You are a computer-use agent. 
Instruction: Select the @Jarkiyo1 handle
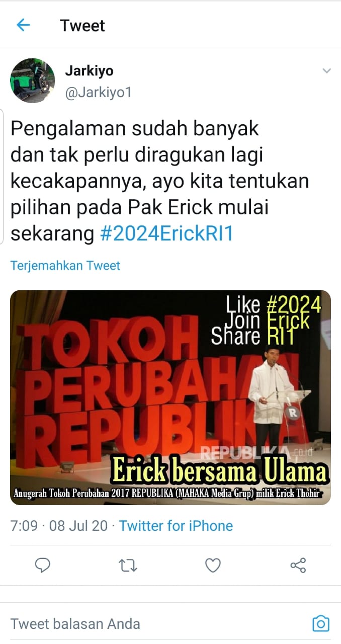98,93
